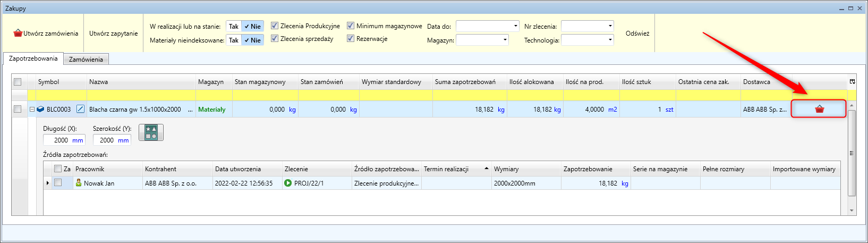Click the green play icon next to PROJ/22/1
868x243 pixels.
pyautogui.click(x=288, y=183)
